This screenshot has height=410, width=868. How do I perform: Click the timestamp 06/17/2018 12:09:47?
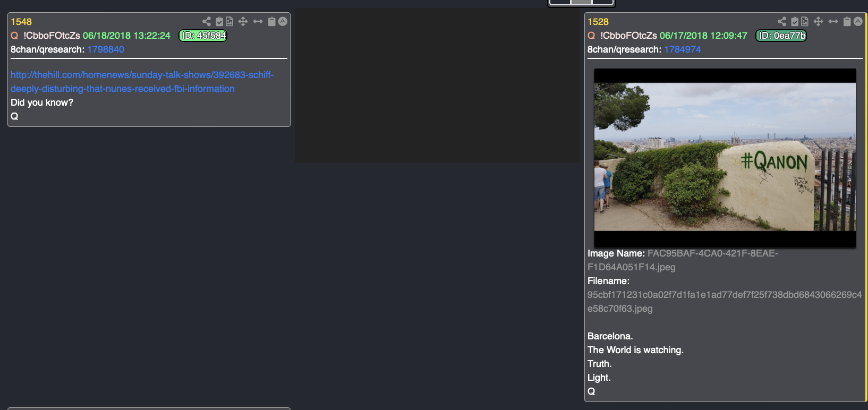[703, 36]
